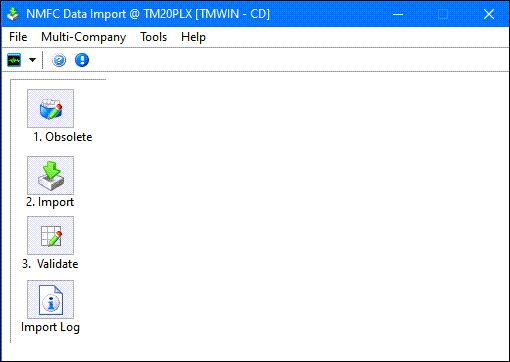
Task: Minimize the NMFC Data Import window
Action: pyautogui.click(x=398, y=14)
